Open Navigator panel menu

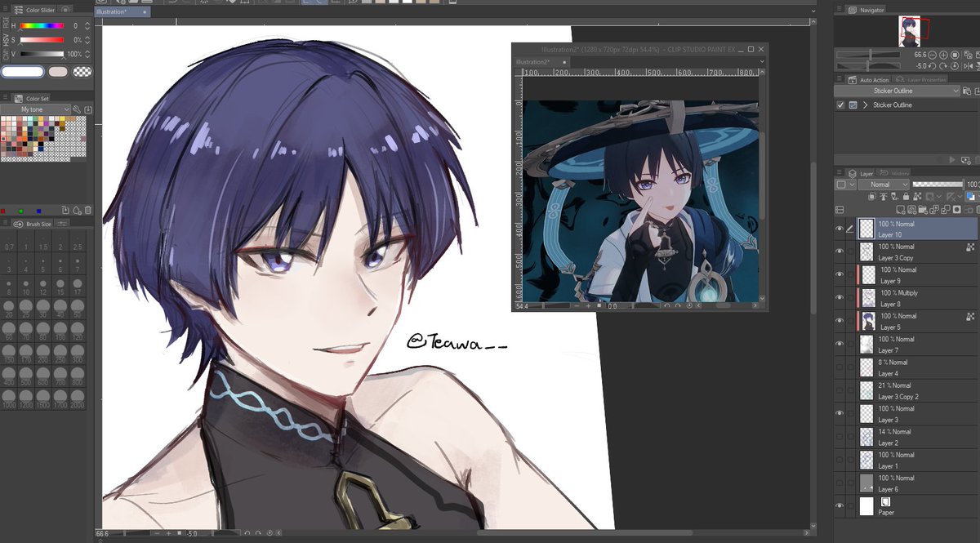coord(840,10)
